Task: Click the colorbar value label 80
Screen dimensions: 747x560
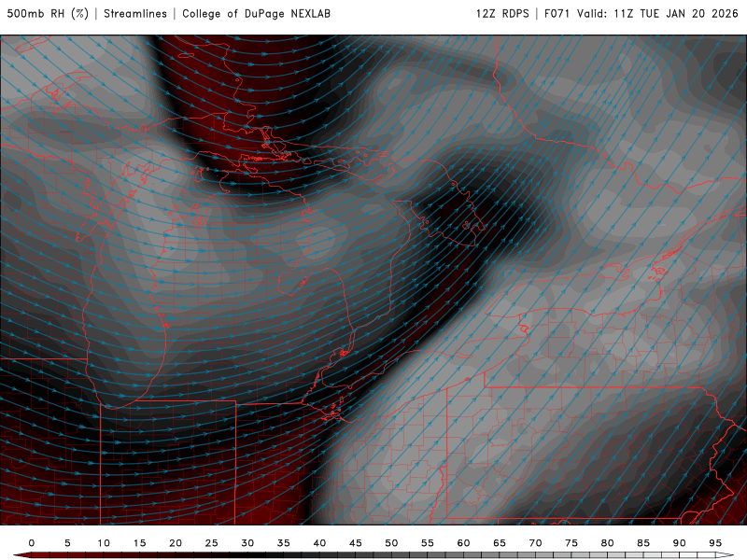Action: coord(608,543)
